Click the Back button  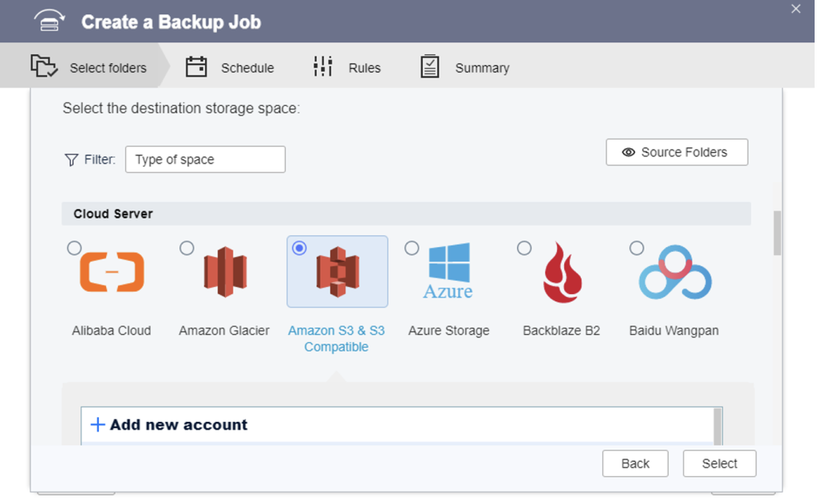pos(635,463)
